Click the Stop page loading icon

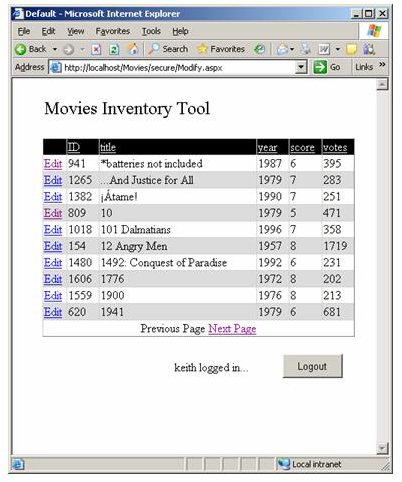pos(96,50)
